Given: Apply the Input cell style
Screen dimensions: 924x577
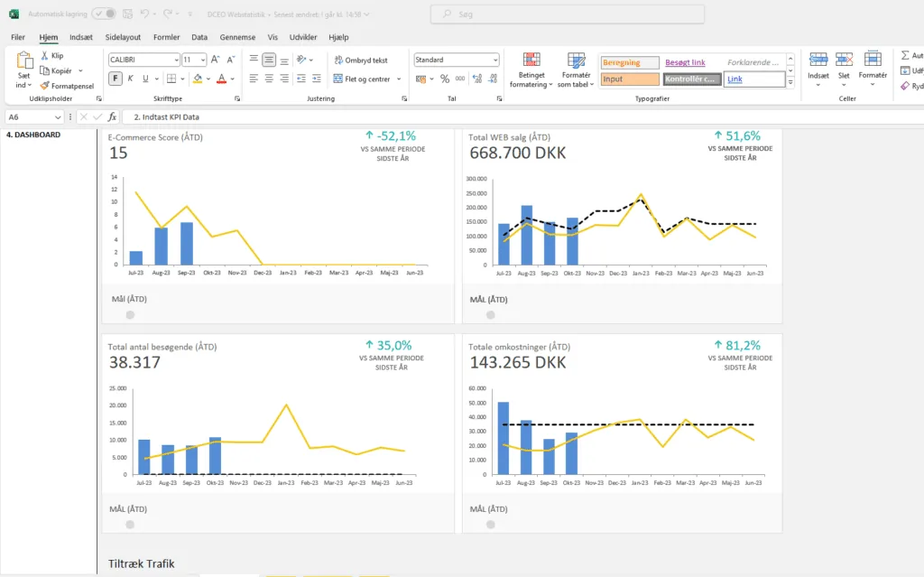Looking at the screenshot, I should [630, 79].
